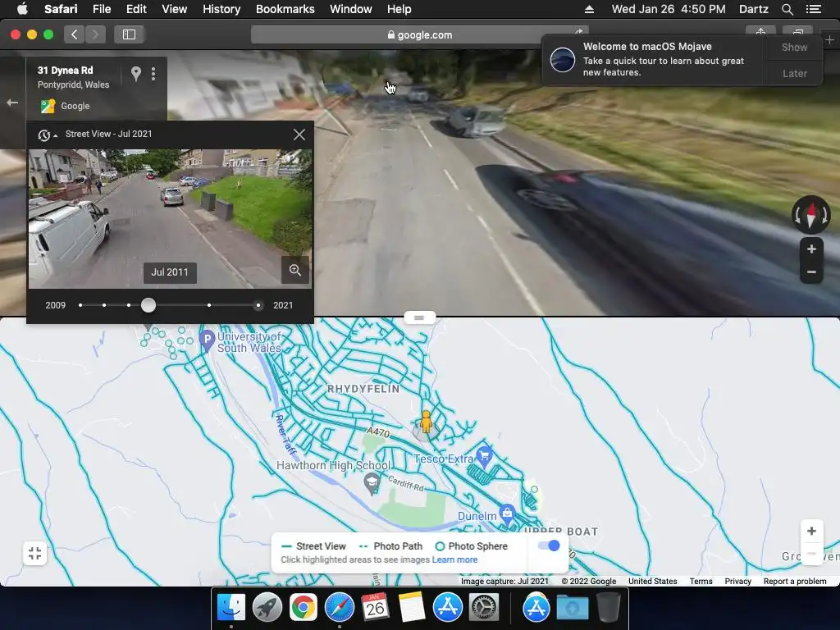Image resolution: width=840 pixels, height=630 pixels.
Task: Open the History menu
Action: 221,9
